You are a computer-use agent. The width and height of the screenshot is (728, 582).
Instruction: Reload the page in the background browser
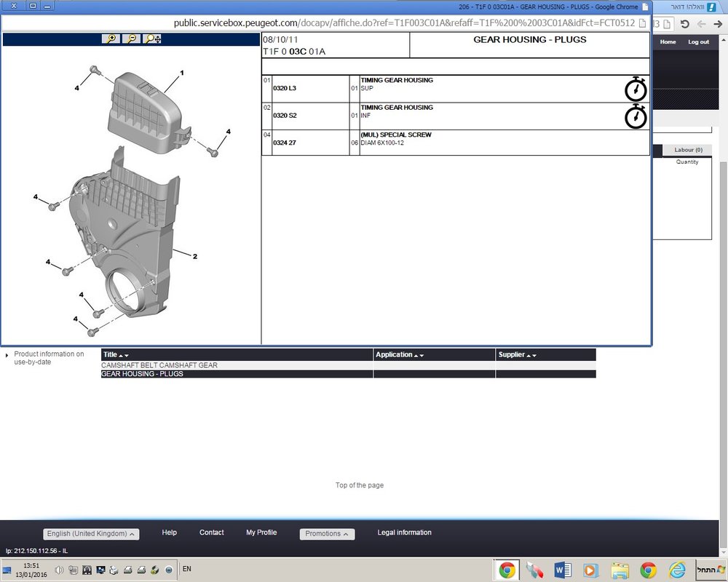point(684,24)
